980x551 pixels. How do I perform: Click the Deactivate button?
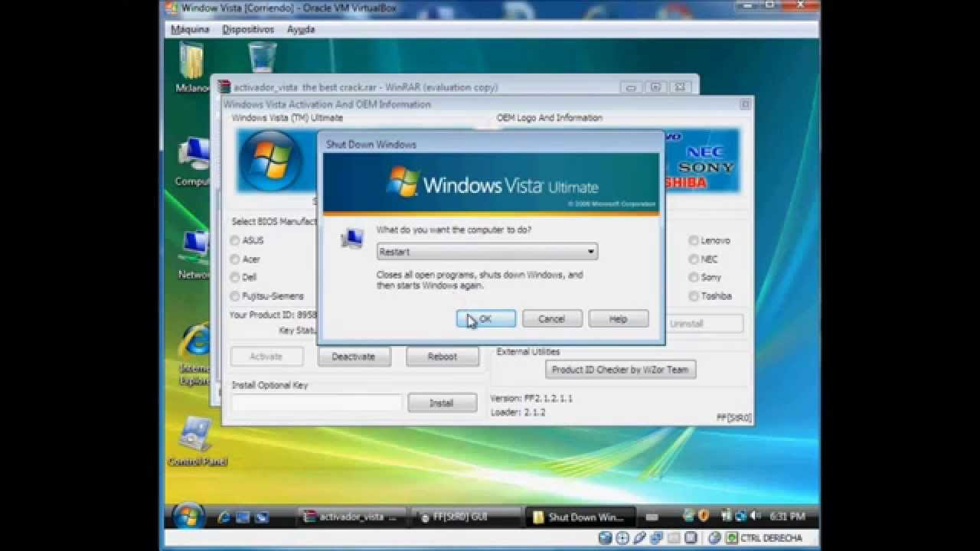click(x=354, y=357)
